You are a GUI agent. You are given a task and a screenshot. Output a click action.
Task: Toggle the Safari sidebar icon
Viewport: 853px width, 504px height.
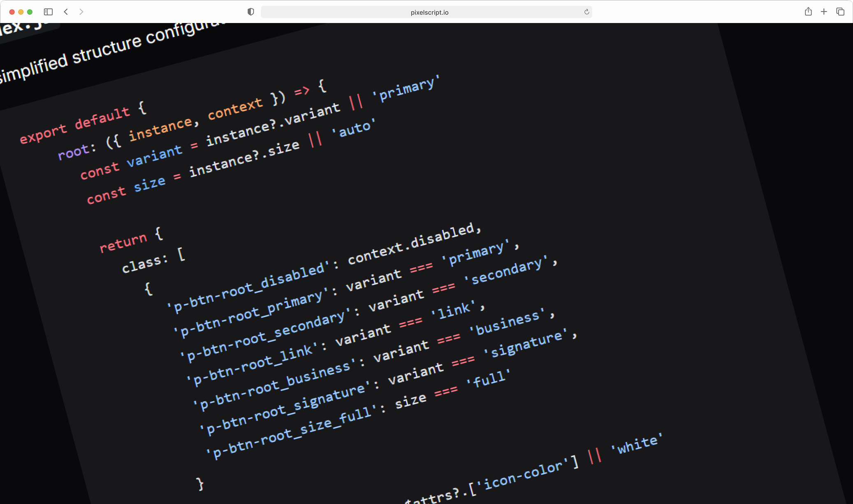click(48, 12)
